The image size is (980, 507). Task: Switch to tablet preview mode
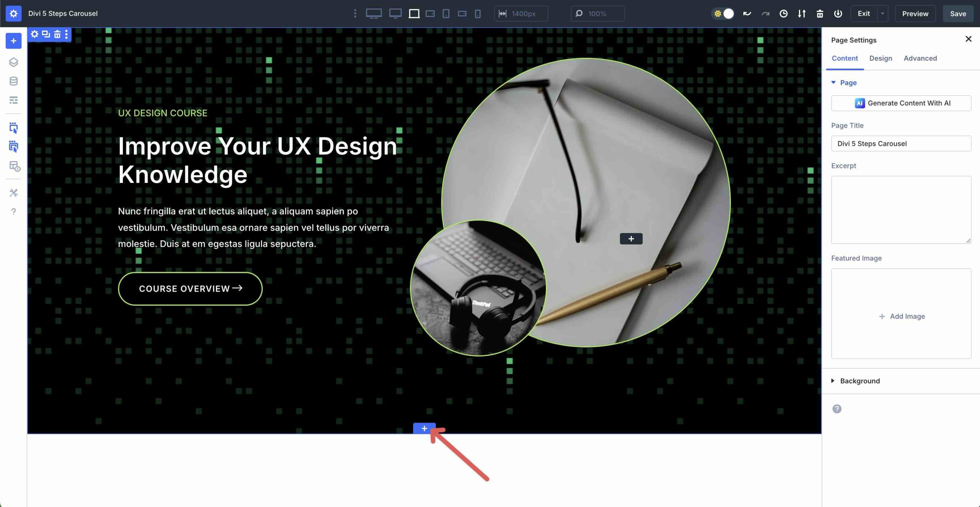click(446, 13)
